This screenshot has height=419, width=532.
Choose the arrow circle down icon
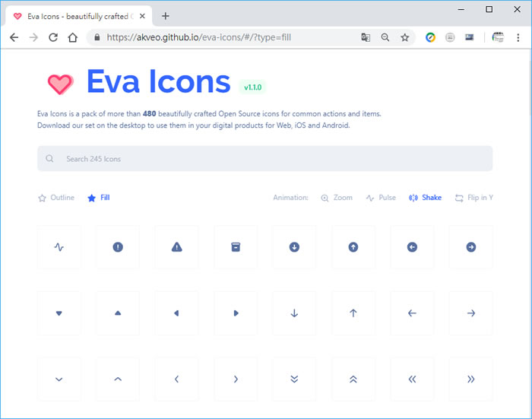click(x=294, y=247)
